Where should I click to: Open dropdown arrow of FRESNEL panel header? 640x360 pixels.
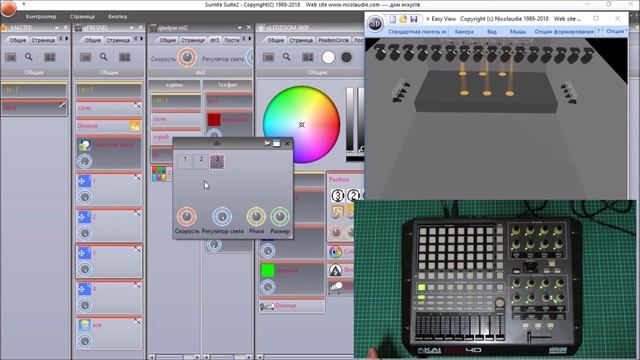coord(131,28)
